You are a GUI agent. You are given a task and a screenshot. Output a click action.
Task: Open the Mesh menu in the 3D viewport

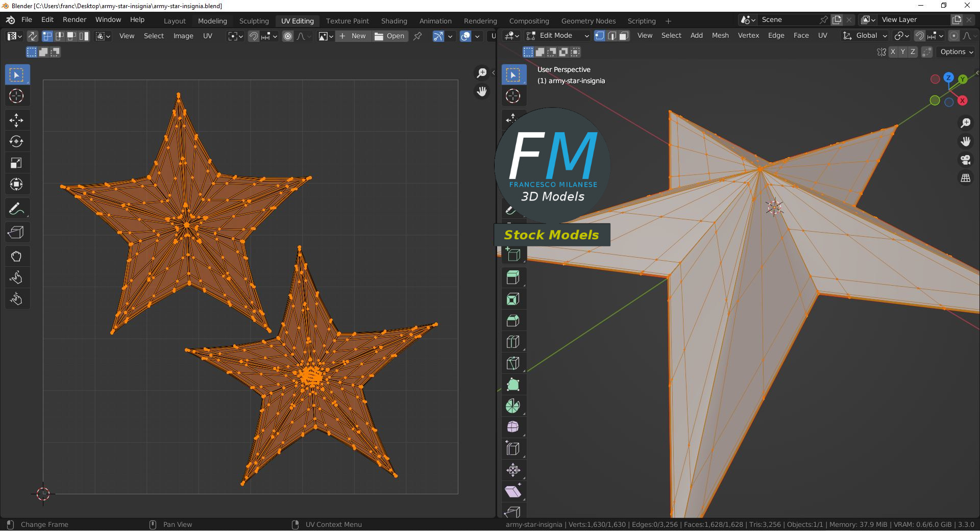coord(720,36)
